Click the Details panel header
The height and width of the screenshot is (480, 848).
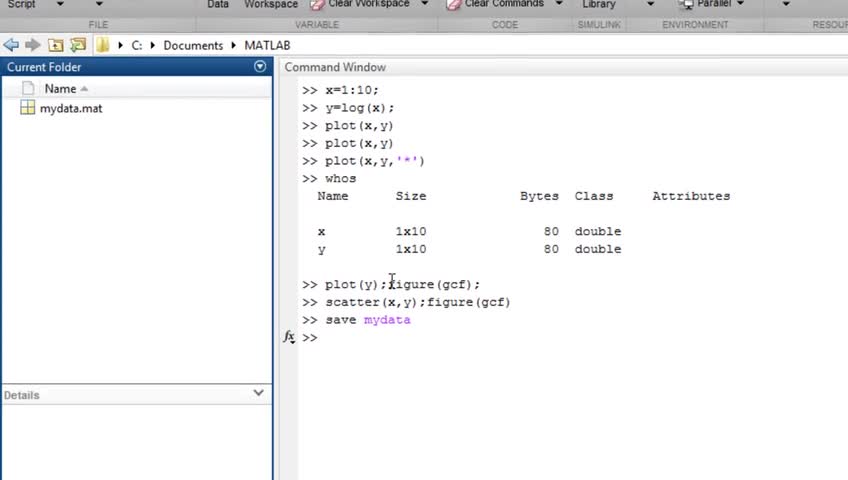pyautogui.click(x=137, y=395)
